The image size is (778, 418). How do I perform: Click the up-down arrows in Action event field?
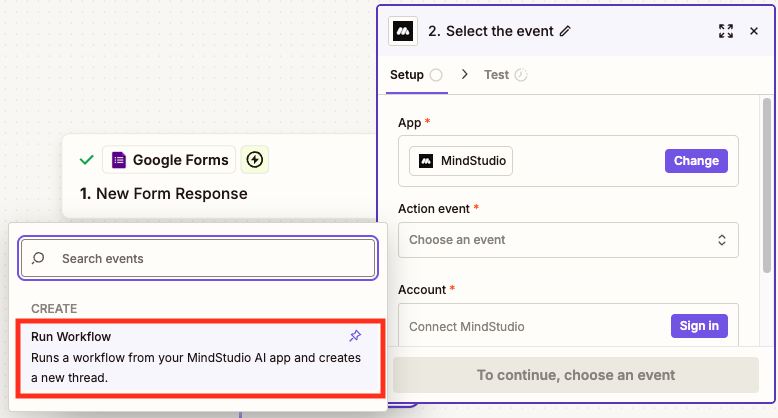coord(722,240)
